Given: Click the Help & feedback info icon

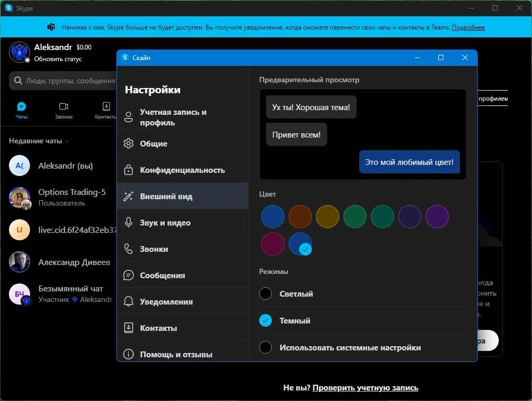Looking at the screenshot, I should pos(128,355).
